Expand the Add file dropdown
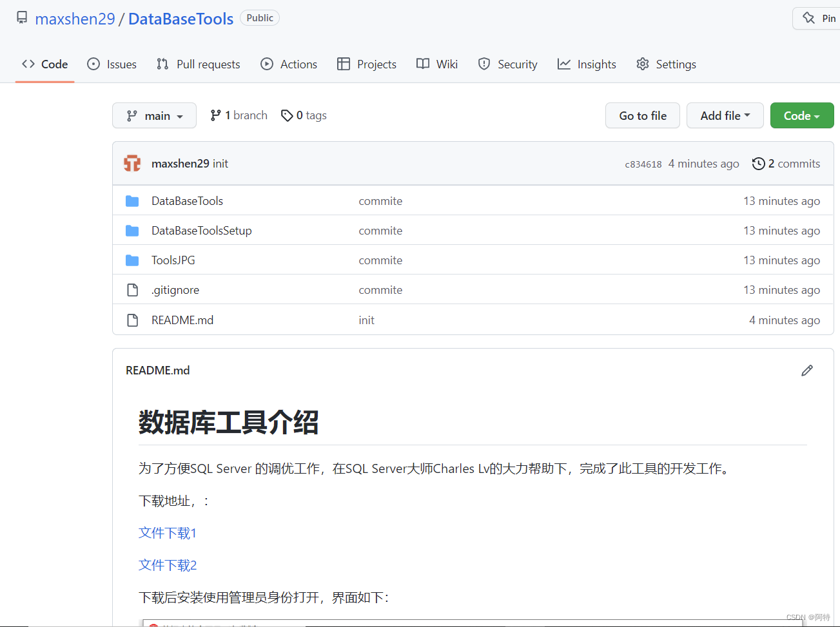Viewport: 840px width, 627px height. point(725,115)
